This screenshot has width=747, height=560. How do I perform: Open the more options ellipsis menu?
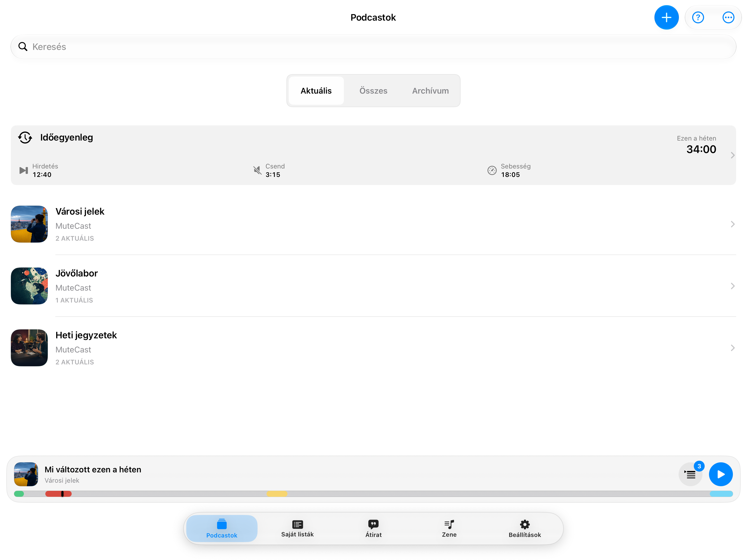pos(728,18)
